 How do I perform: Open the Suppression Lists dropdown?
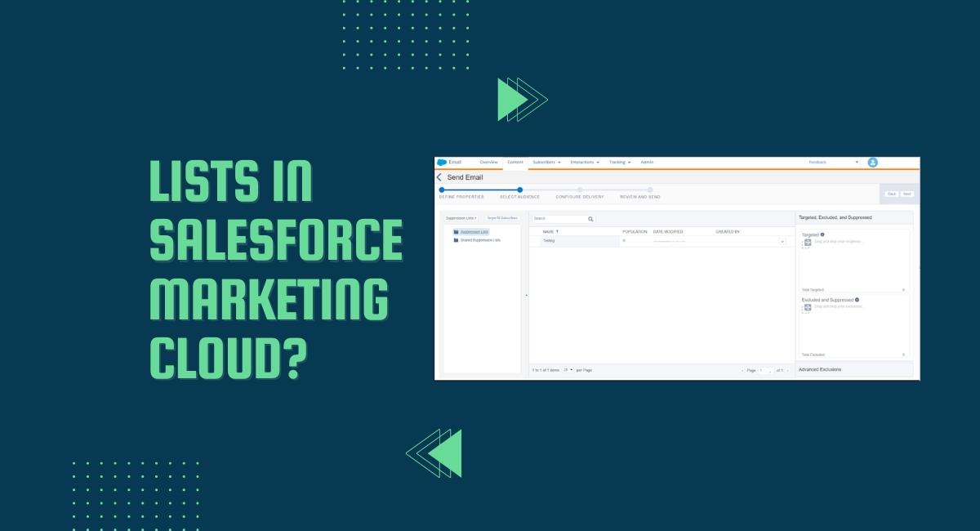(461, 218)
